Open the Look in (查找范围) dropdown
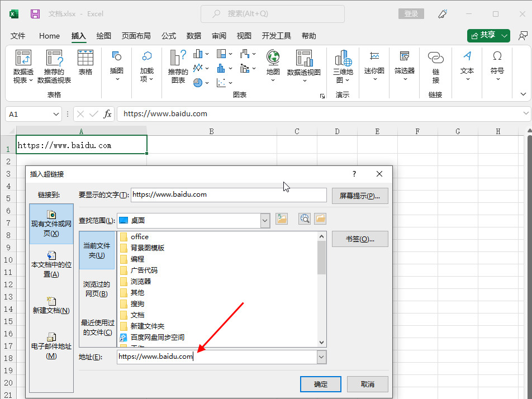 click(265, 221)
